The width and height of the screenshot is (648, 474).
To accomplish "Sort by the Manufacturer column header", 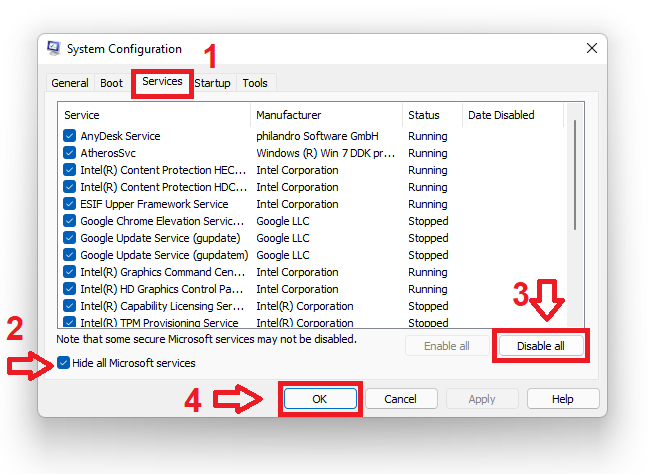I will [326, 115].
